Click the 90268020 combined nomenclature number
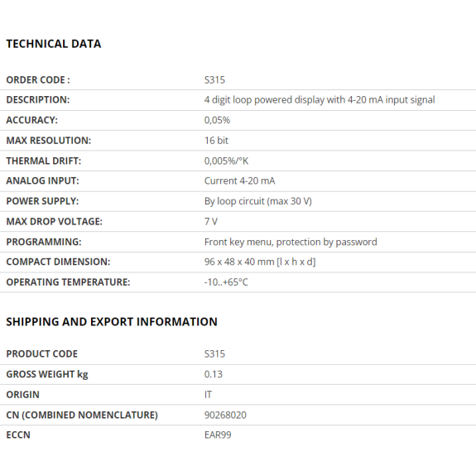476x476 pixels. 225,415
